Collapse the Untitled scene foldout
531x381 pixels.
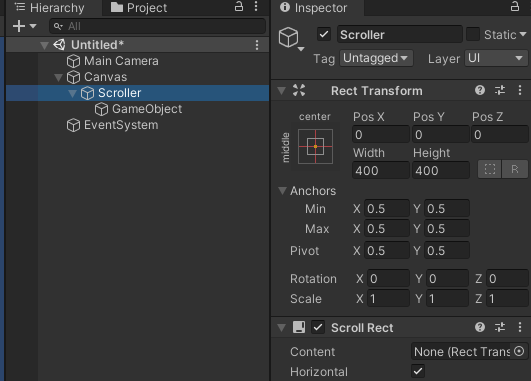[x=44, y=45]
